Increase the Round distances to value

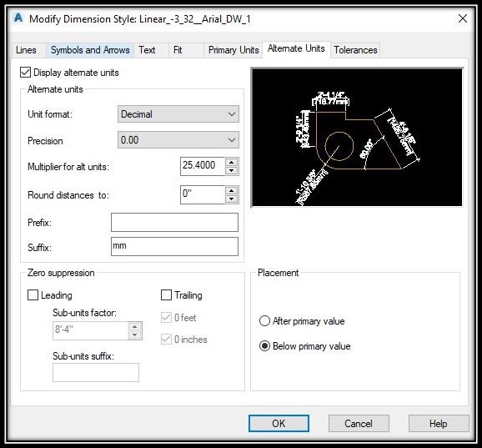(232, 190)
